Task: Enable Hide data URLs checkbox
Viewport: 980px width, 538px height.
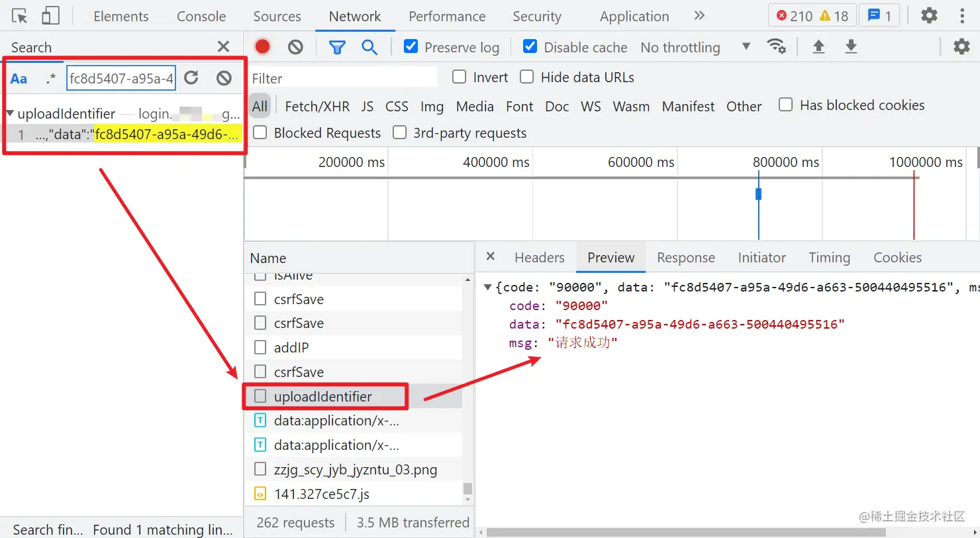Action: click(x=526, y=77)
